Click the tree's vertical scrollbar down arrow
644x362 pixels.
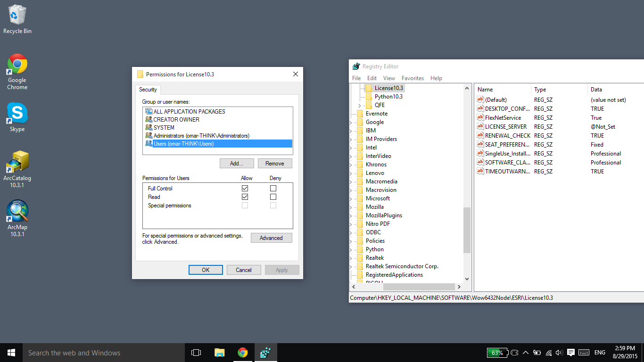[x=467, y=279]
